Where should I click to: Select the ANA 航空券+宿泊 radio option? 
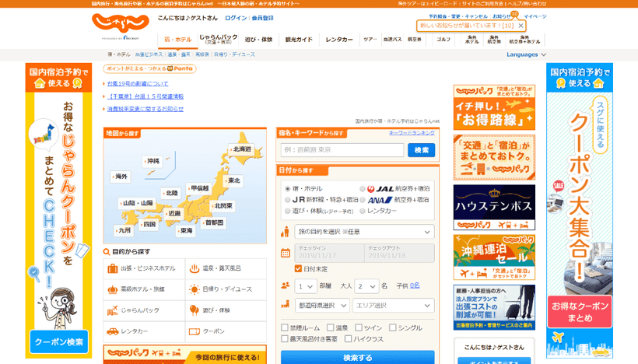(362, 200)
